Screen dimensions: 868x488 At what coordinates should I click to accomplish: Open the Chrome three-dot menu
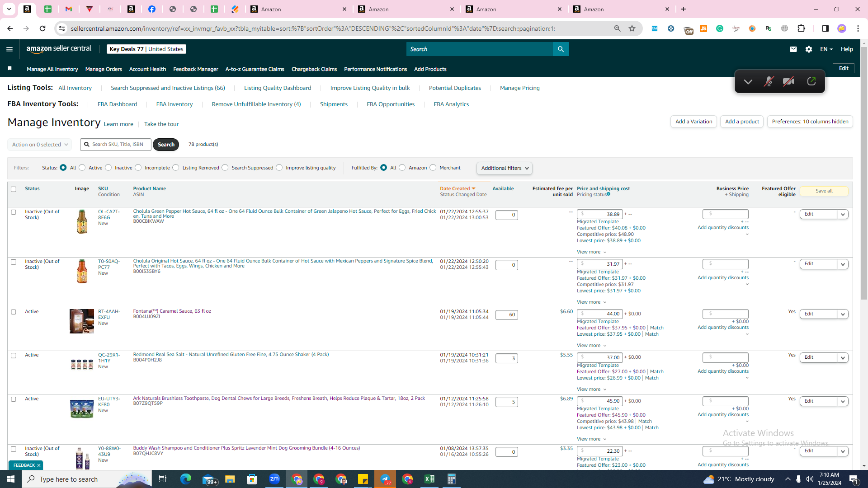pyautogui.click(x=858, y=28)
